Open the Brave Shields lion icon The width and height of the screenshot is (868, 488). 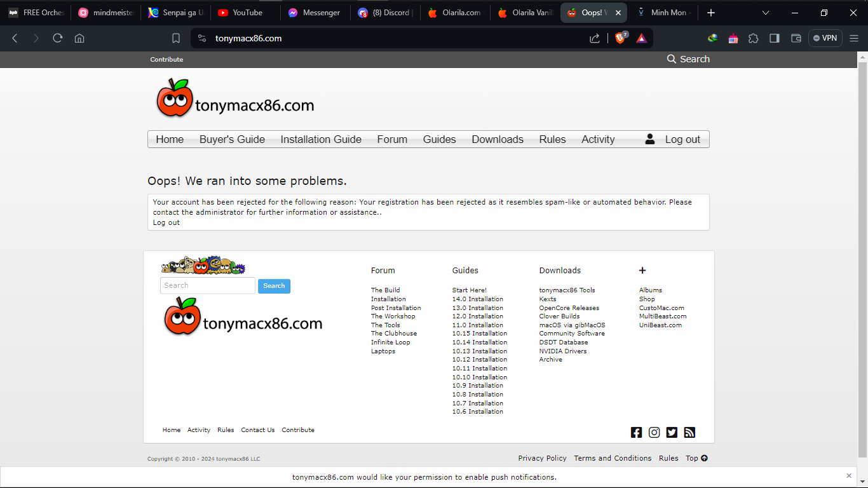pyautogui.click(x=621, y=38)
